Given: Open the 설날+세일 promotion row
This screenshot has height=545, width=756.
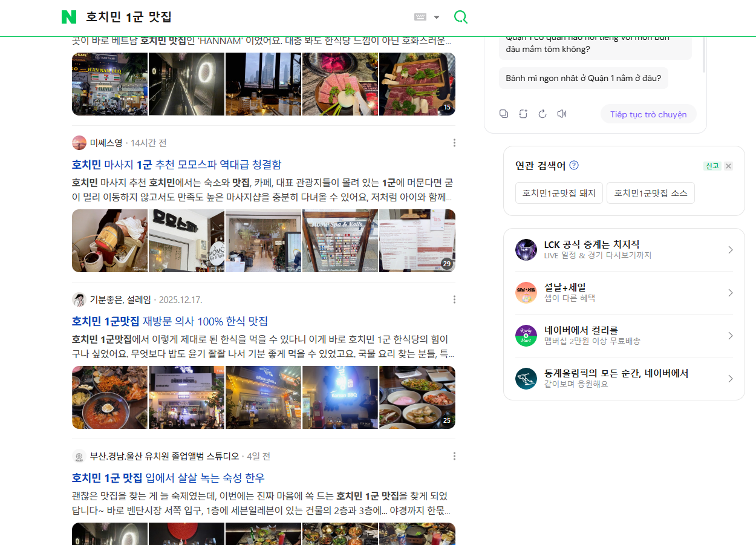Looking at the screenshot, I should pos(624,292).
